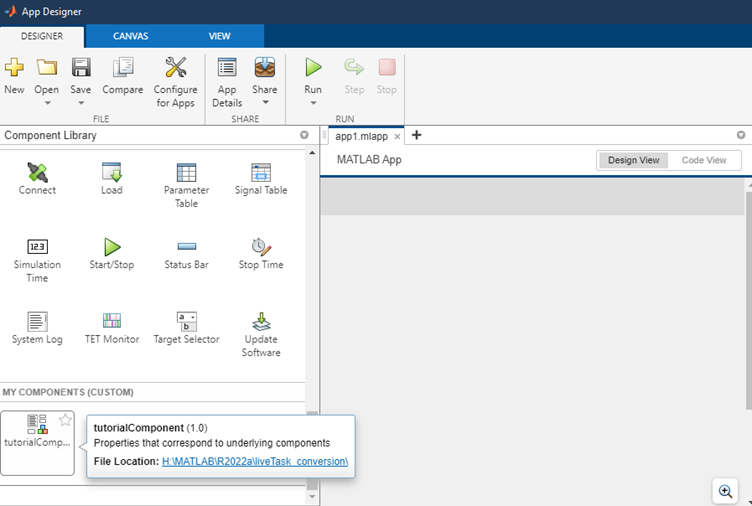Click the MATLAB App title text

point(369,160)
